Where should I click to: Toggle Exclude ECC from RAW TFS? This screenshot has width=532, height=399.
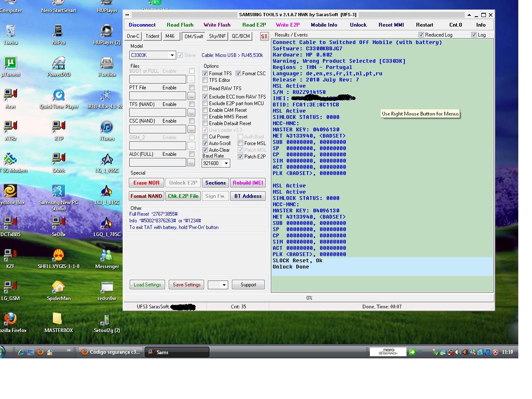205,97
